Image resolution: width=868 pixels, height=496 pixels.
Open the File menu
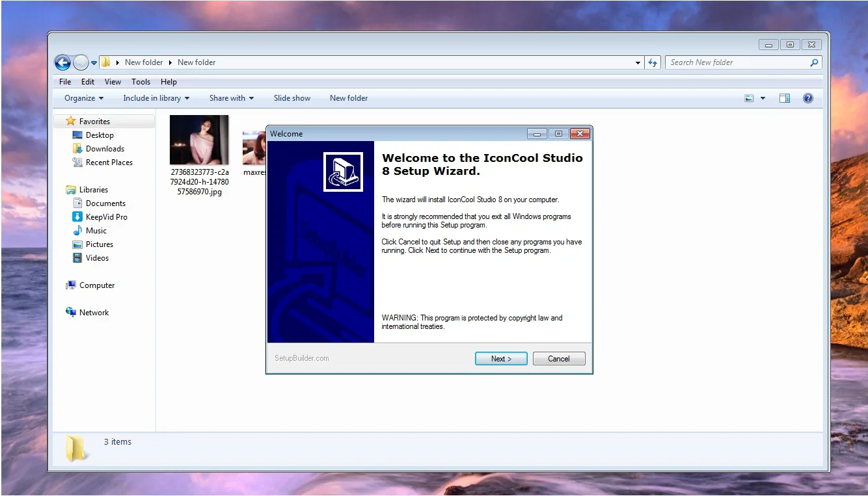[65, 82]
